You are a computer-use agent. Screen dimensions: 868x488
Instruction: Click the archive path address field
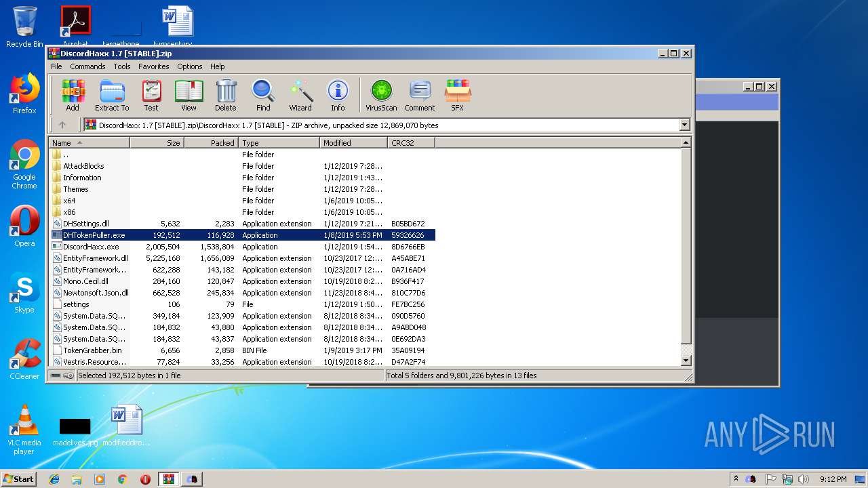[381, 125]
